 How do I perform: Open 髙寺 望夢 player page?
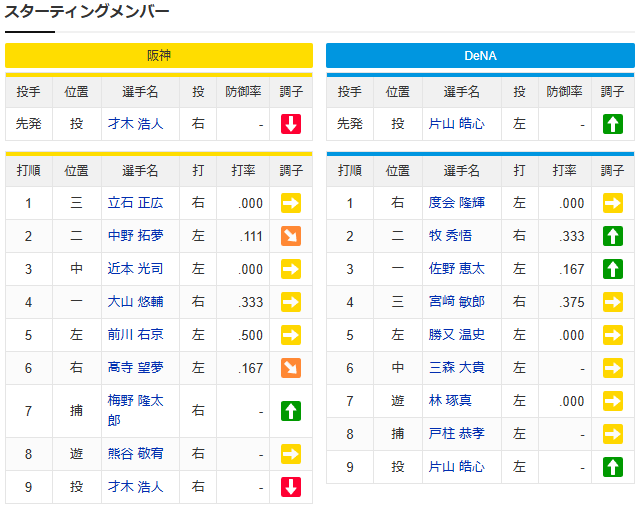tap(136, 368)
